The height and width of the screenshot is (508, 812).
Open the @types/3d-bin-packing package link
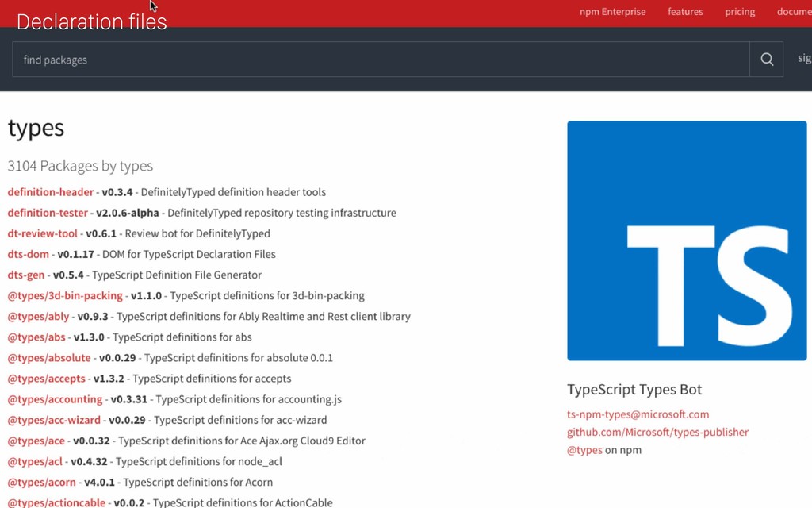coord(65,295)
